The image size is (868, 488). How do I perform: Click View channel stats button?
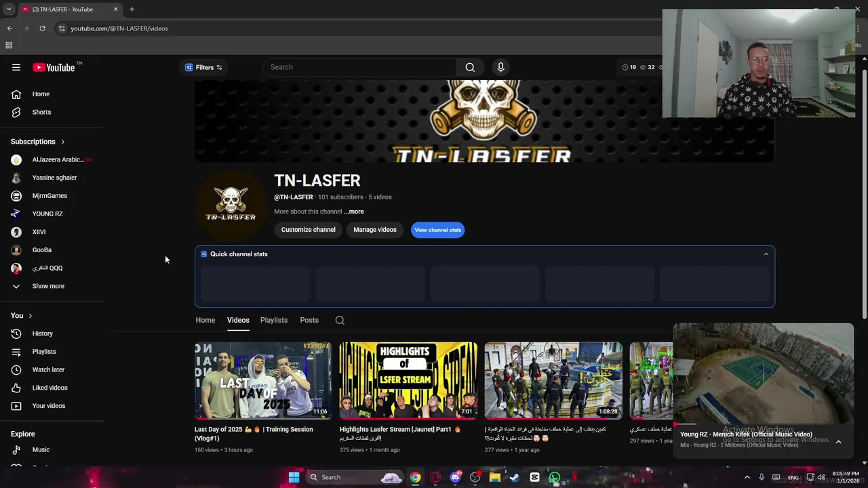point(437,230)
